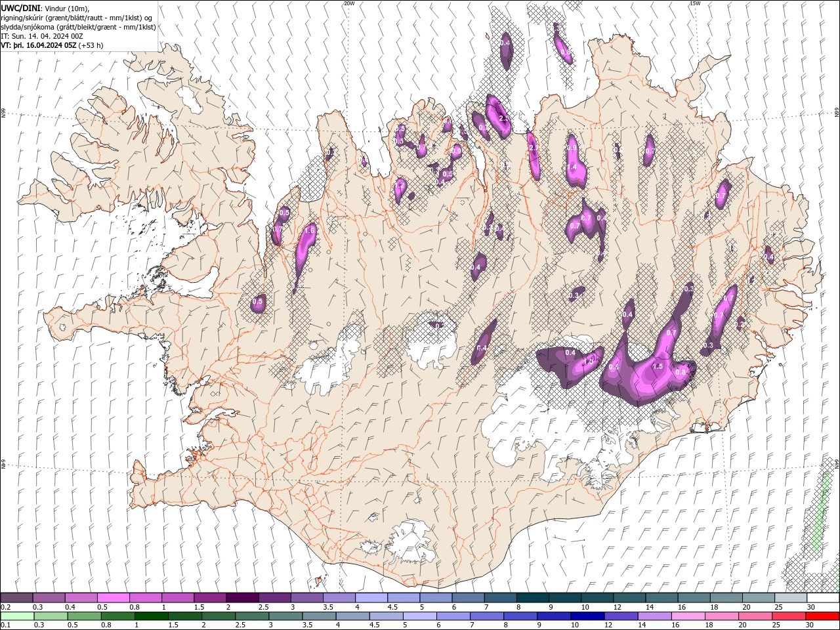Viewport: 840px width, 630px height.
Task: Click the '(+53 h)' forecast offset text
Action: tap(91, 45)
